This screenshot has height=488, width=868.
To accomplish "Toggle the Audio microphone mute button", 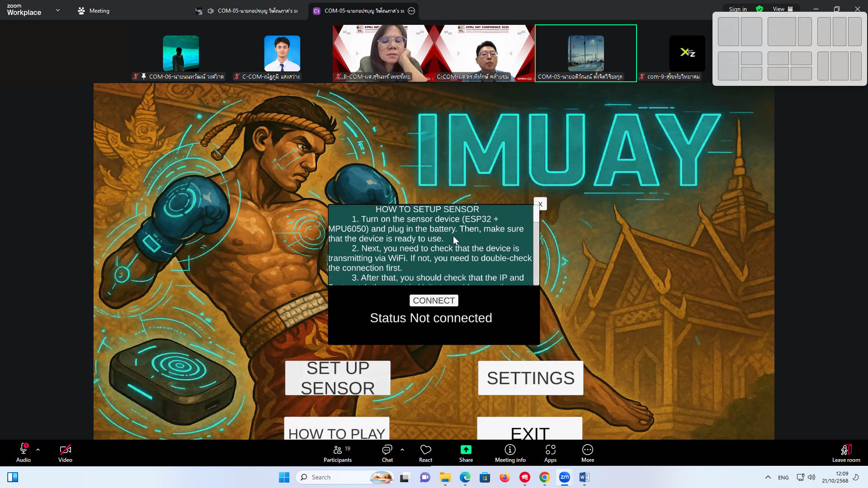I will coord(24,450).
